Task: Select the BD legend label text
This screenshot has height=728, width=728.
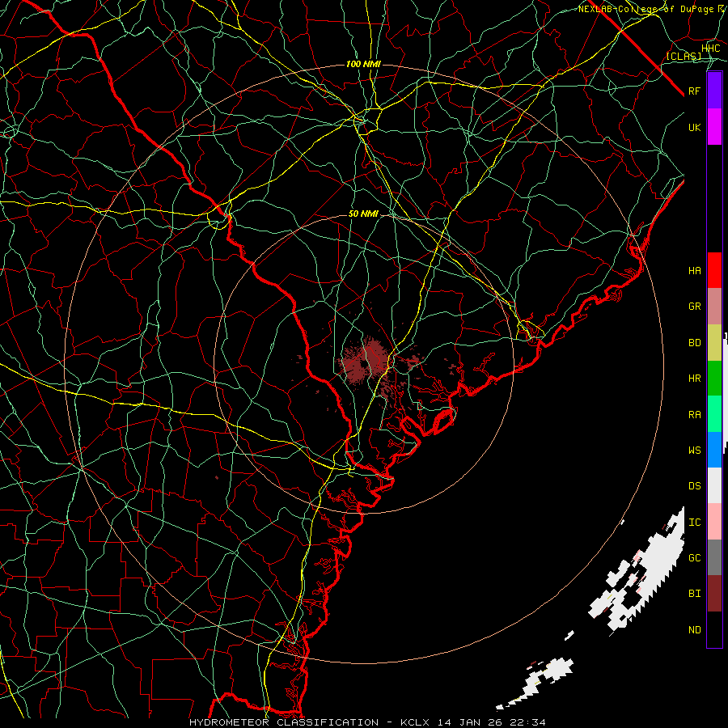Action: click(694, 343)
